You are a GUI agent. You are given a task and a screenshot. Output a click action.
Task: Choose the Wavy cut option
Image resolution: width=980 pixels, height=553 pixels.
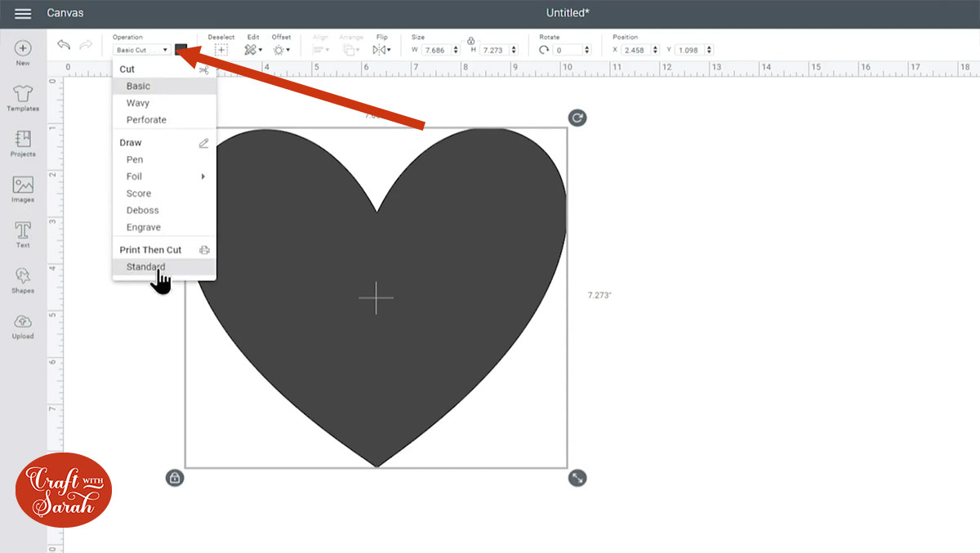pyautogui.click(x=138, y=103)
